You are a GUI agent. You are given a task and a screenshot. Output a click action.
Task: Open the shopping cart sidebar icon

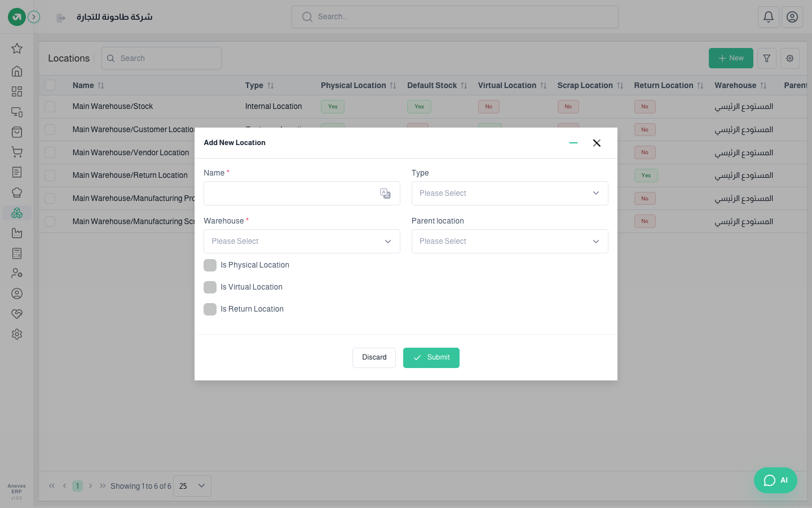[17, 152]
